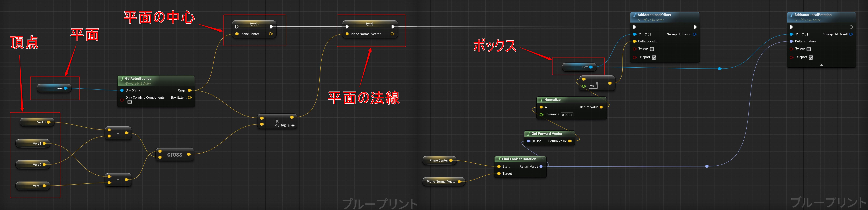Click the In Rot pin on Get Forward Vector
The height and width of the screenshot is (210, 868).
click(x=529, y=141)
